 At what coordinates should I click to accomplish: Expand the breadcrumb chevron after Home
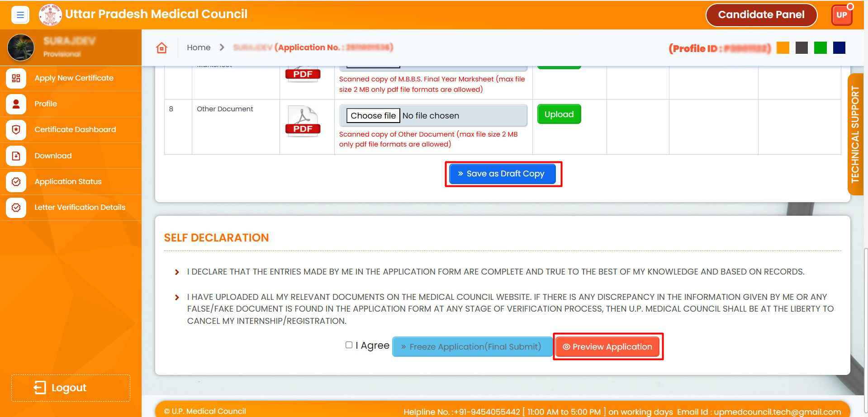coord(222,47)
